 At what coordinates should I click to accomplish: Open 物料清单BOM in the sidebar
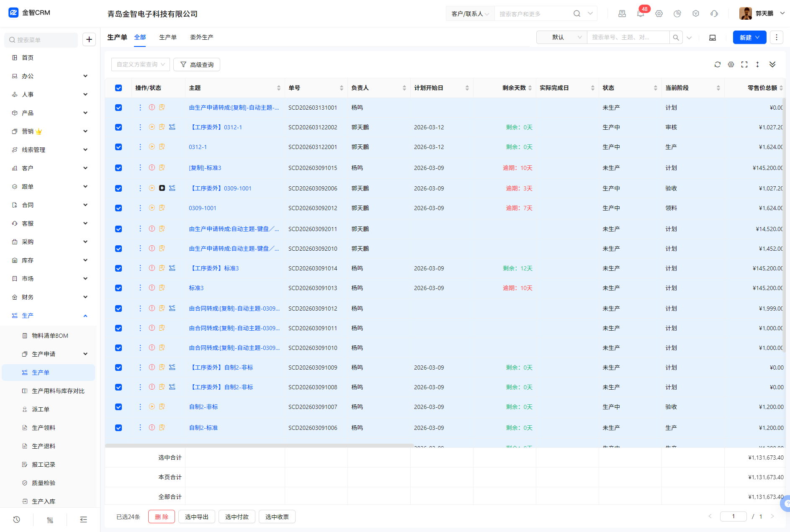50,336
